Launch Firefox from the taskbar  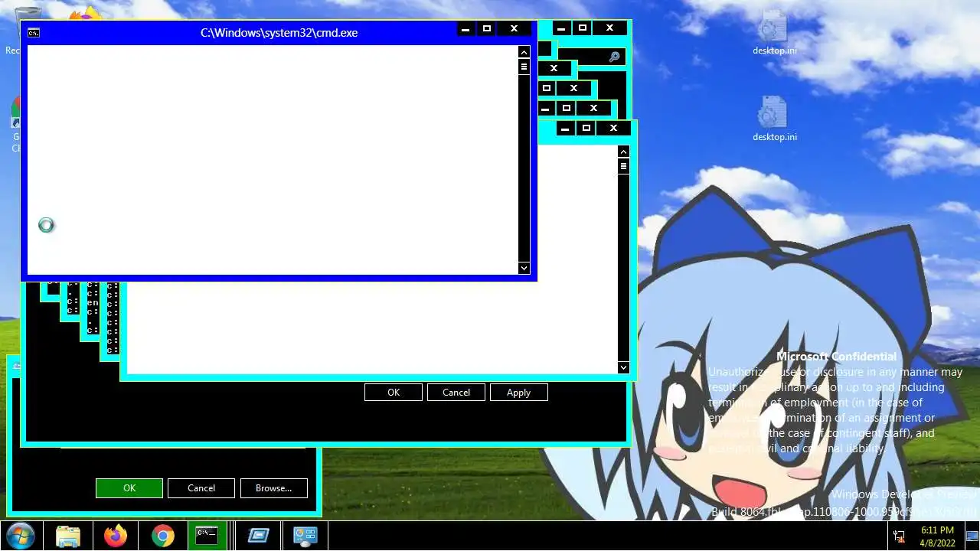[116, 536]
